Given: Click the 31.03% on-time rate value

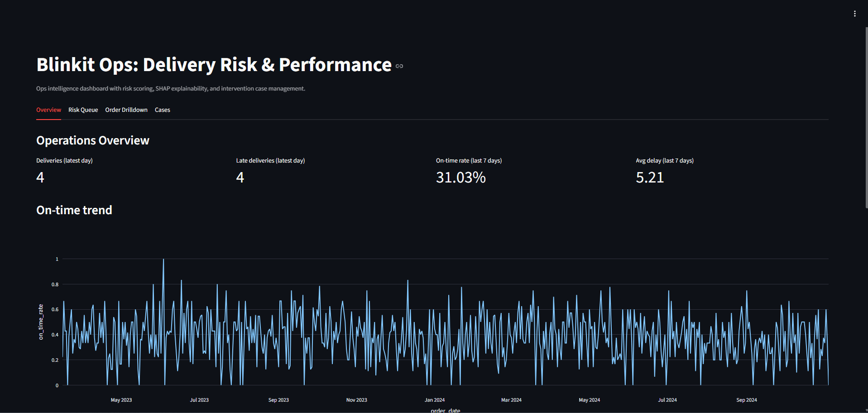Looking at the screenshot, I should click(461, 178).
